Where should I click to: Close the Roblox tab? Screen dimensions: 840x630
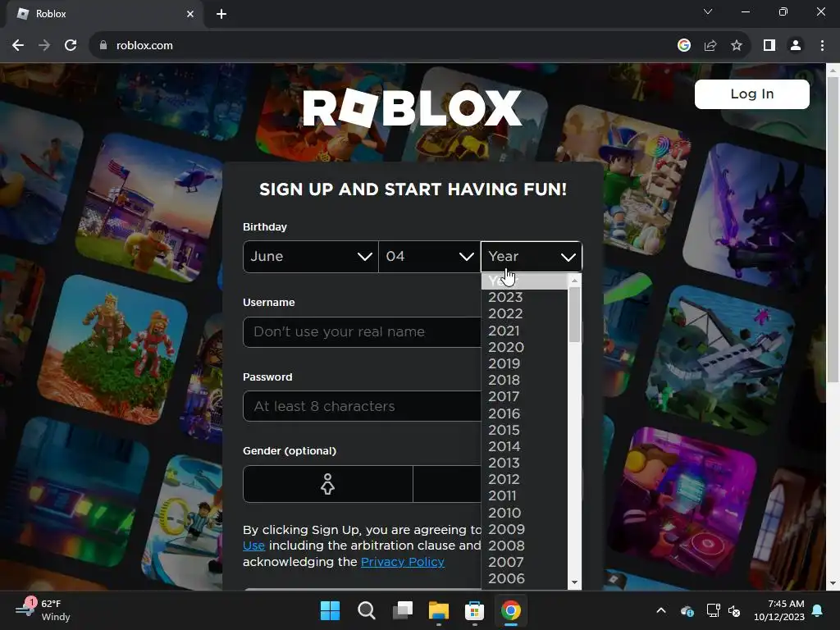[x=189, y=14]
